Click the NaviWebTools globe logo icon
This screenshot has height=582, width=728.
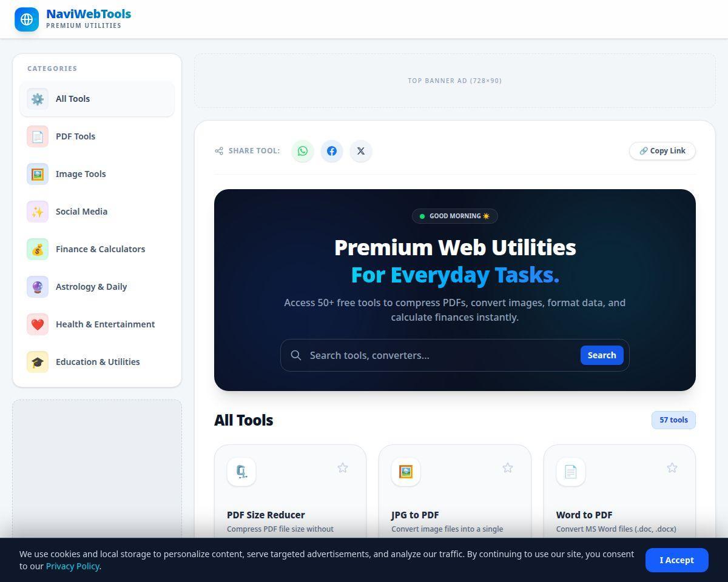[27, 19]
